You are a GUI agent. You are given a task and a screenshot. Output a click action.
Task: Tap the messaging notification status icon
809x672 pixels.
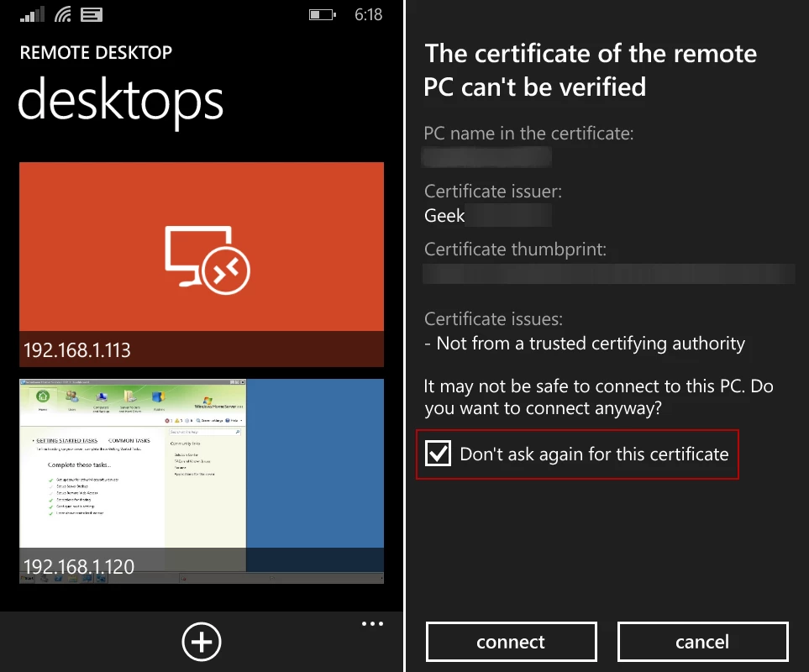[x=92, y=14]
